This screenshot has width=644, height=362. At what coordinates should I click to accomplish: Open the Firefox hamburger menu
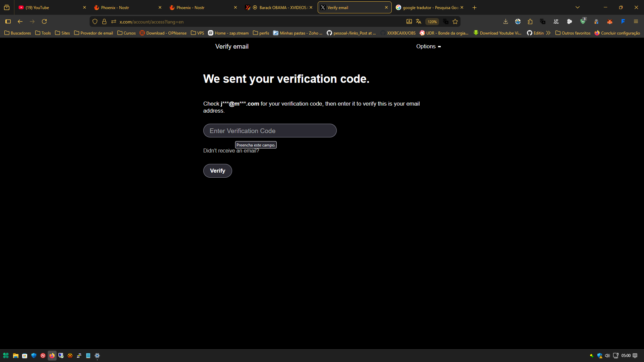[636, 22]
